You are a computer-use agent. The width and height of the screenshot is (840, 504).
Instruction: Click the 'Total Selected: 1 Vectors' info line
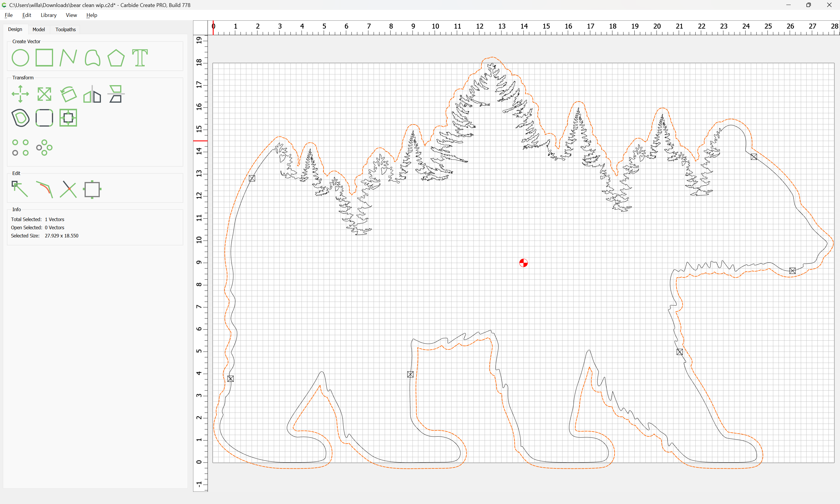click(x=38, y=219)
